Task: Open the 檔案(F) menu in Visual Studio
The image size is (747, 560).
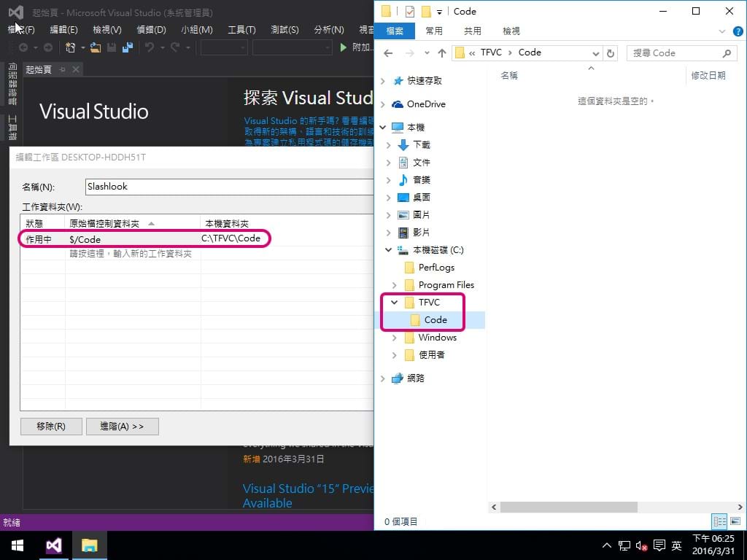Action: click(21, 29)
